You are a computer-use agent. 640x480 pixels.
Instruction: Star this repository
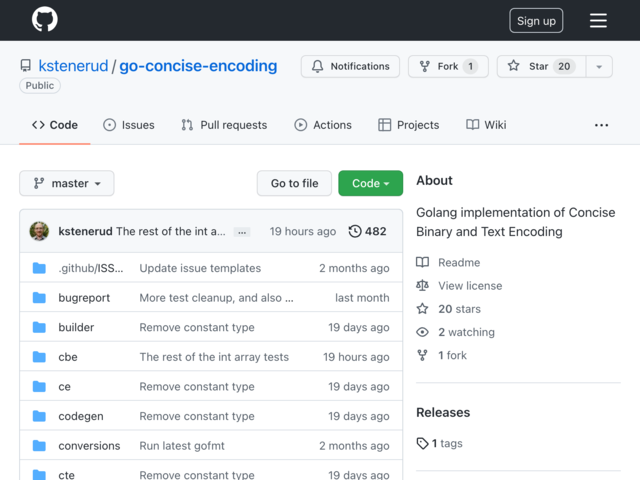[x=541, y=67]
